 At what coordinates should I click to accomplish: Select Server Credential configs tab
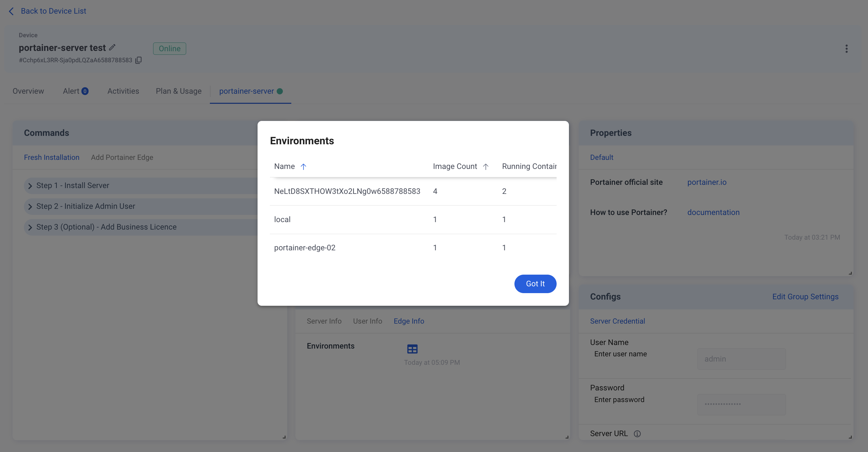coord(617,321)
